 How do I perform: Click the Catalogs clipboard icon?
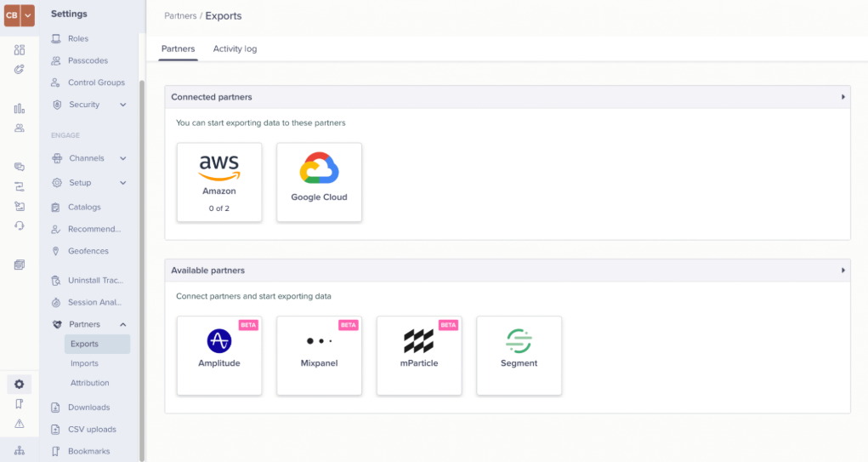pos(55,208)
